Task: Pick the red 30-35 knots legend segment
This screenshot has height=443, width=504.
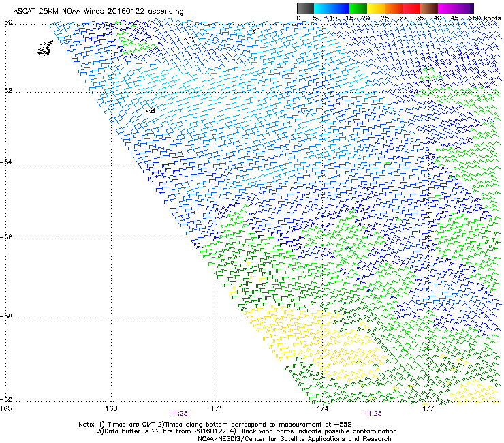Action: click(x=411, y=8)
